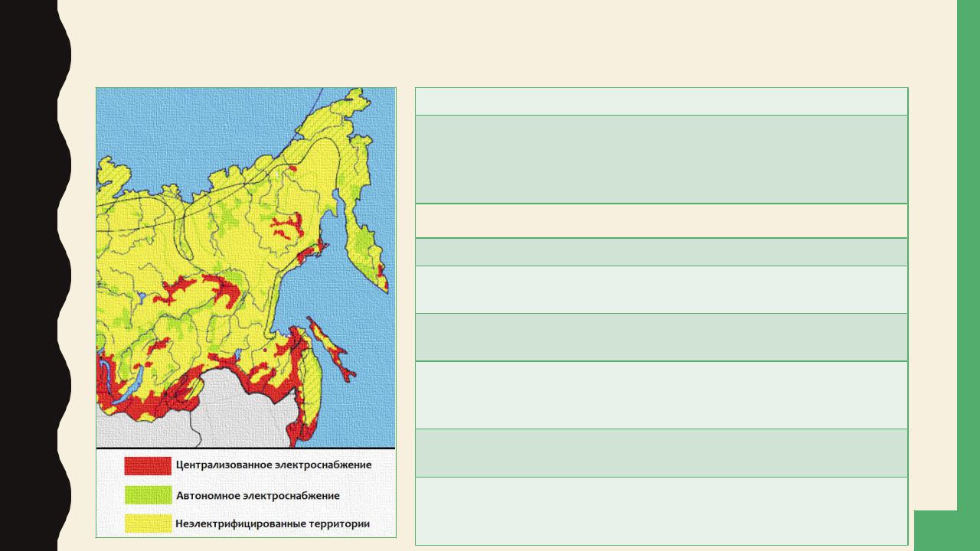Image resolution: width=980 pixels, height=551 pixels.
Task: Select the text 'Централизованное электроснабжение'
Action: coord(273,465)
